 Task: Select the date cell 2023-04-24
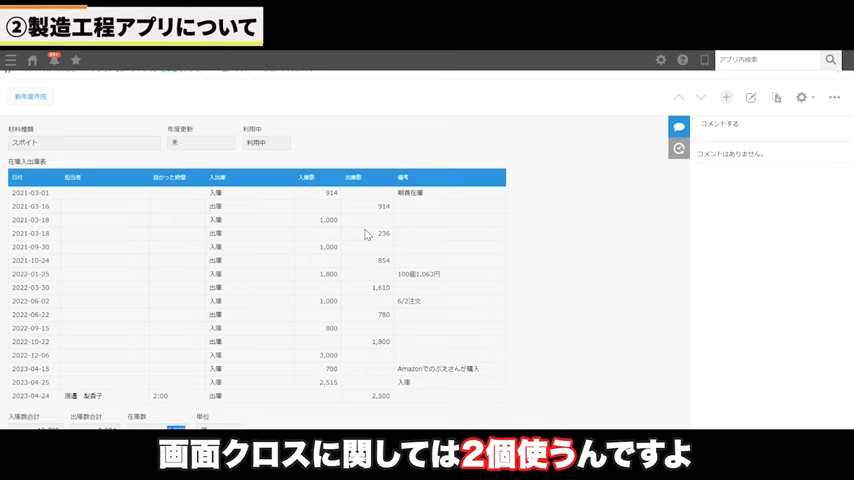tap(30, 396)
